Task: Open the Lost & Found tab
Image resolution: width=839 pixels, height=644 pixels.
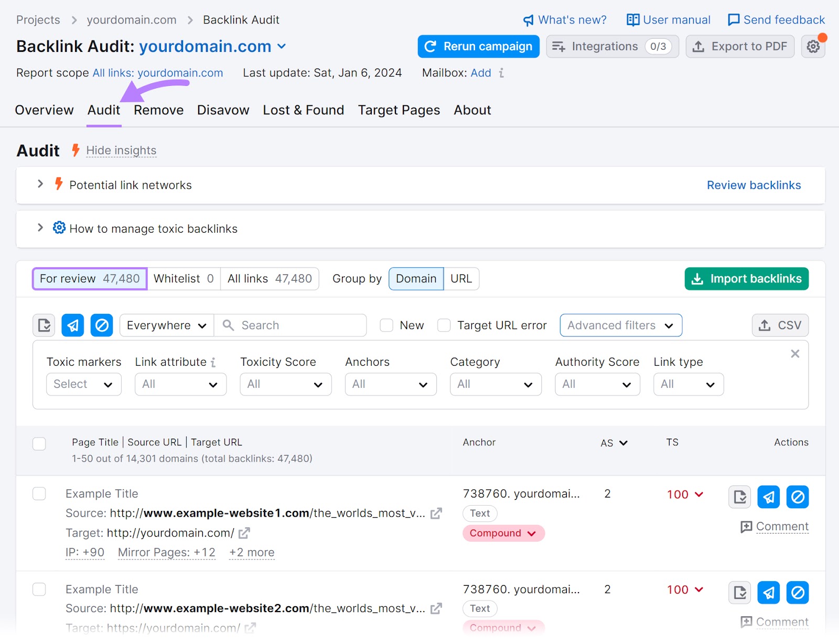Action: point(303,110)
